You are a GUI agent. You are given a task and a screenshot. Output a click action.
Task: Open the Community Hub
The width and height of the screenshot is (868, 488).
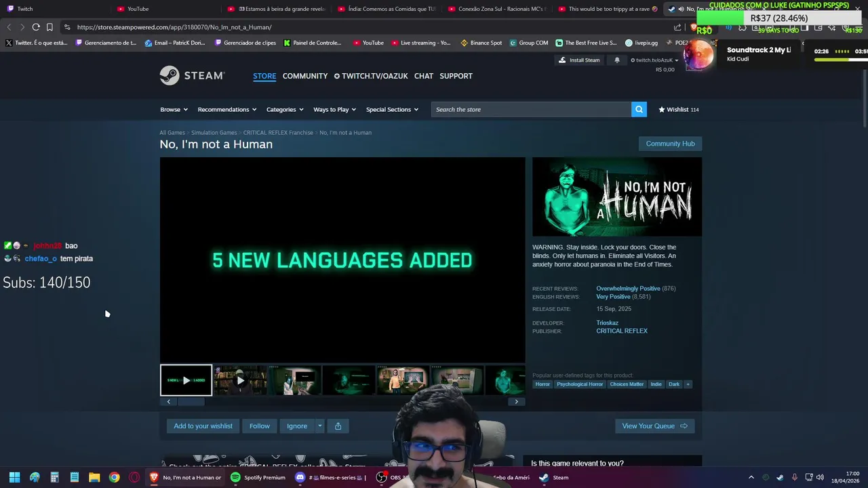[x=670, y=144]
